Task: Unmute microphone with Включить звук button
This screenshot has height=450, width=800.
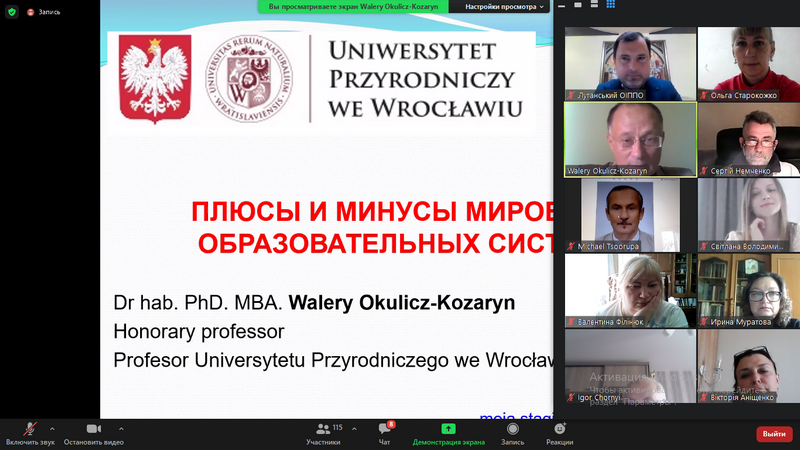Action: [30, 434]
